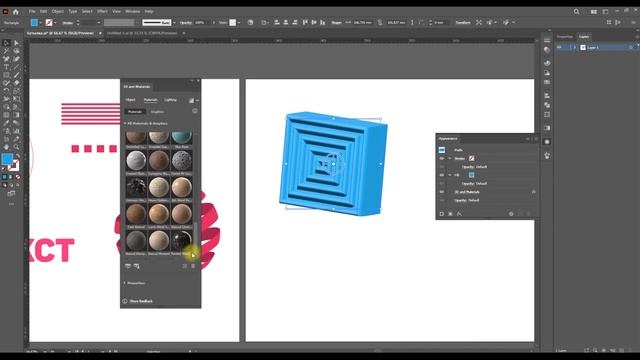
Task: Click the render icon in the 3D panel
Action: coord(191,100)
